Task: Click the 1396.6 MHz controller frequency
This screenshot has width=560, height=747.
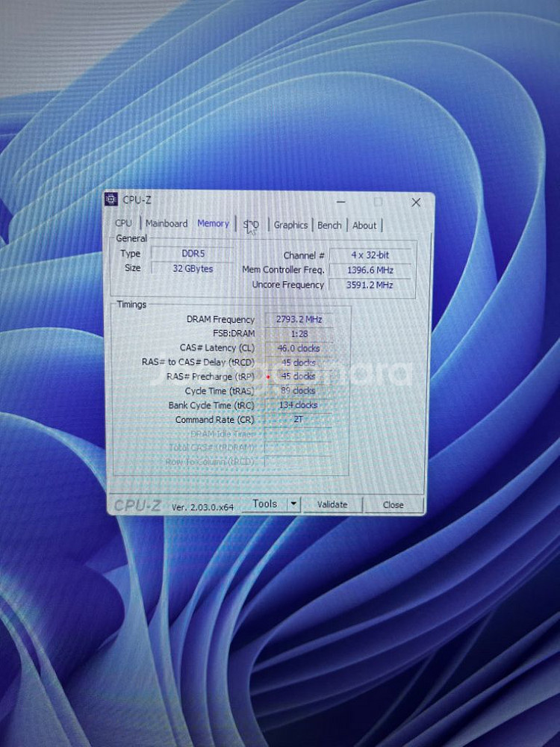Action: point(370,270)
